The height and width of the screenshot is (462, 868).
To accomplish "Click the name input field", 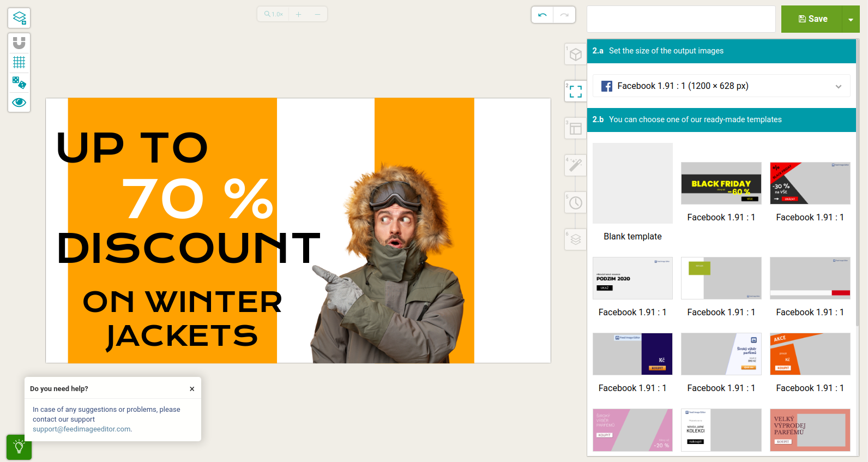I will tap(681, 19).
